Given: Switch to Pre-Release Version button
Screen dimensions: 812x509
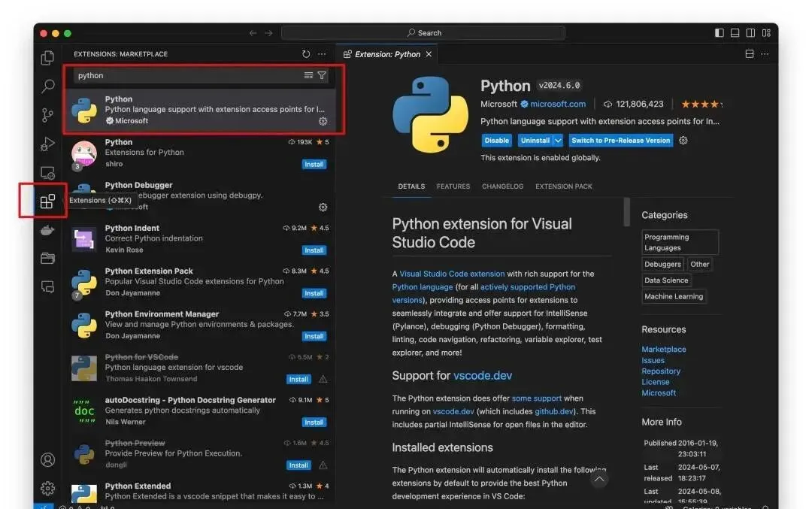Looking at the screenshot, I should pos(620,141).
